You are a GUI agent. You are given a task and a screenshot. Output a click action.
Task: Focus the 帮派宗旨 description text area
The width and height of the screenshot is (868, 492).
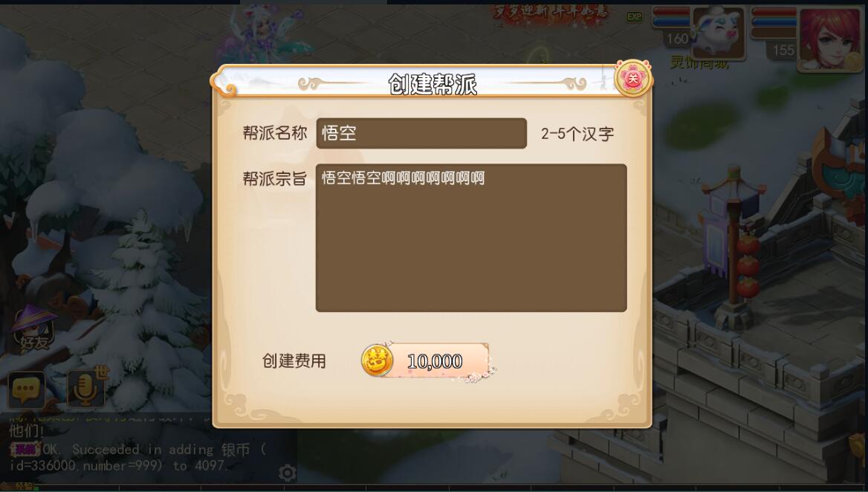tap(471, 237)
